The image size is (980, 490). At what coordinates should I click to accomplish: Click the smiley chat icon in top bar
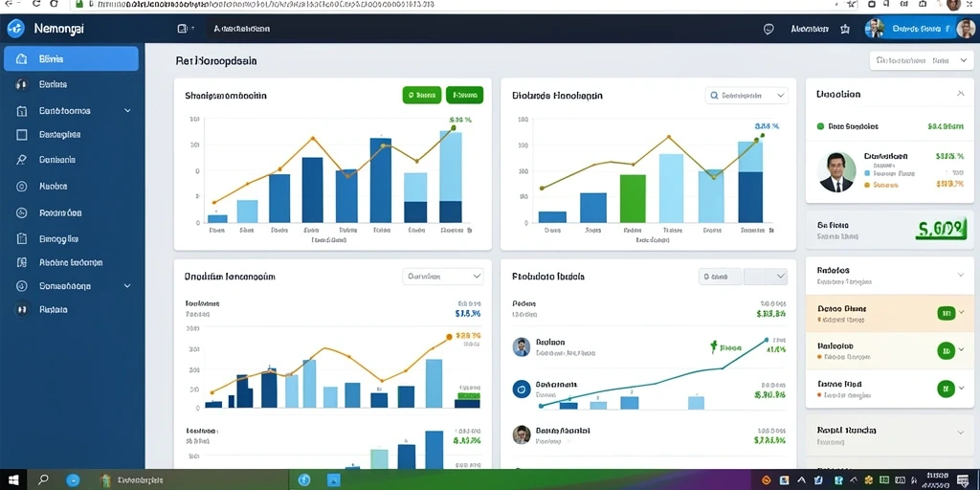[768, 29]
